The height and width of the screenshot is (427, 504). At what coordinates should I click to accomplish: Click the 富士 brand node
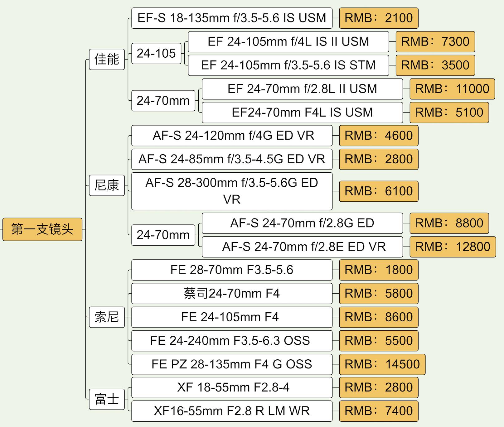[107, 399]
